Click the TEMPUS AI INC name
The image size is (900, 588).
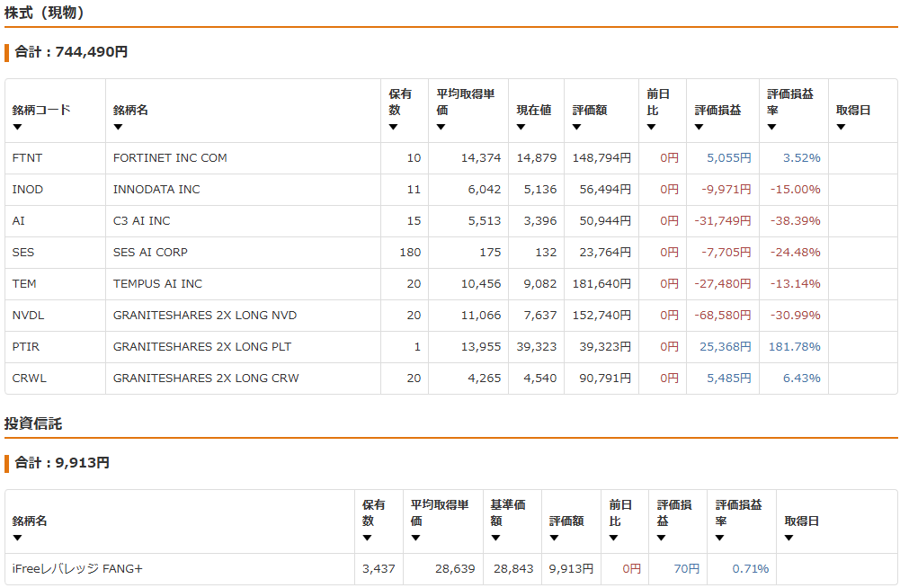point(158,284)
